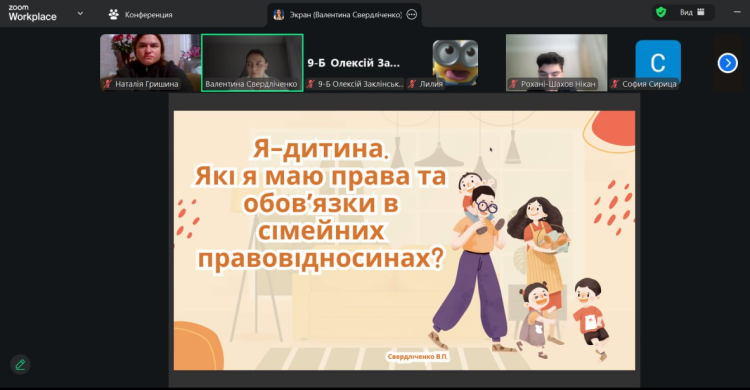The height and width of the screenshot is (390, 750).
Task: Click the Zoom Workplace logo
Action: [32, 13]
